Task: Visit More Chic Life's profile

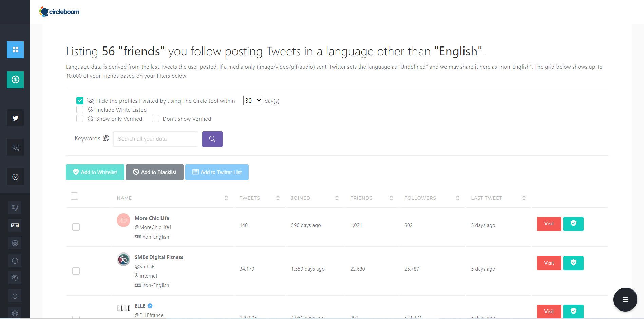Action: [x=548, y=224]
